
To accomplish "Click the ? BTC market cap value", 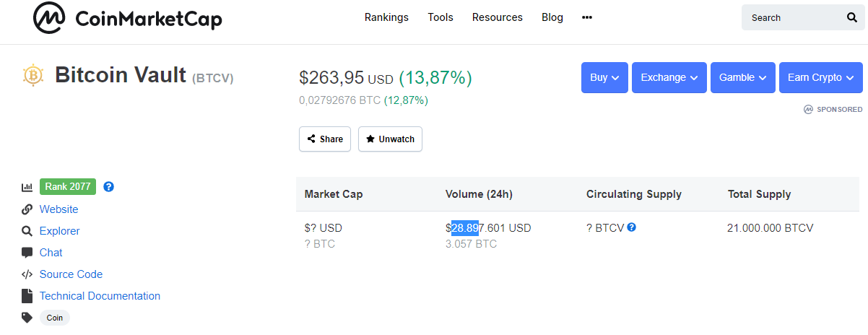I will [320, 244].
